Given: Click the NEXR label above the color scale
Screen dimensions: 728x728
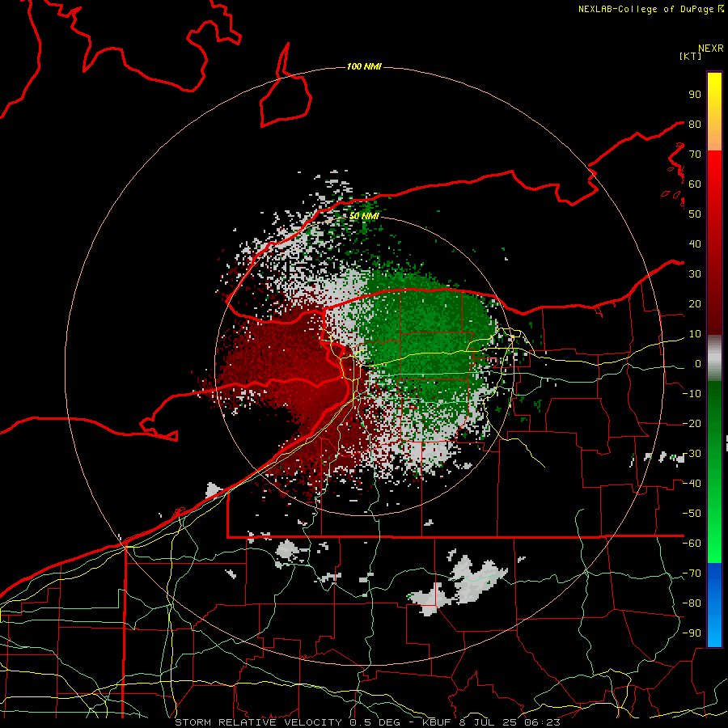Looking at the screenshot, I should click(711, 49).
